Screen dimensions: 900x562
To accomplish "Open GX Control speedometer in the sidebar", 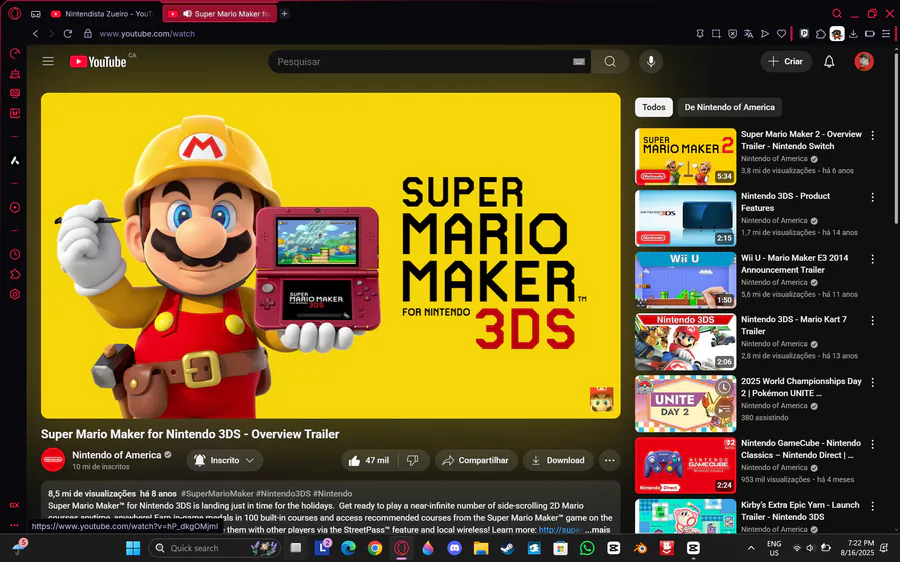I will click(x=15, y=53).
